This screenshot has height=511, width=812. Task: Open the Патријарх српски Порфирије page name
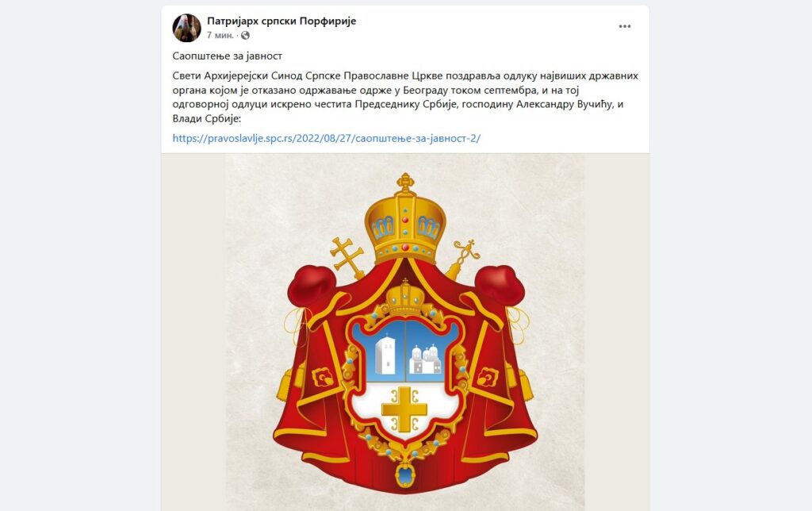tap(282, 21)
